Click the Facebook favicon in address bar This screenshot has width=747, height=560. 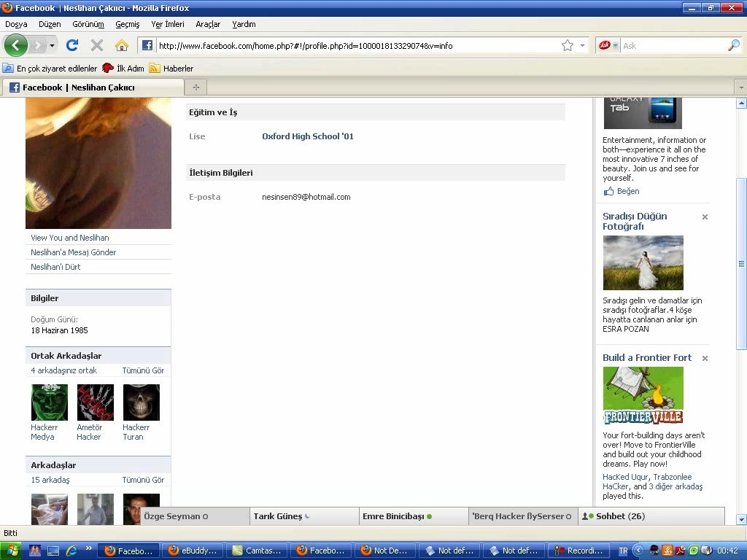[x=147, y=45]
